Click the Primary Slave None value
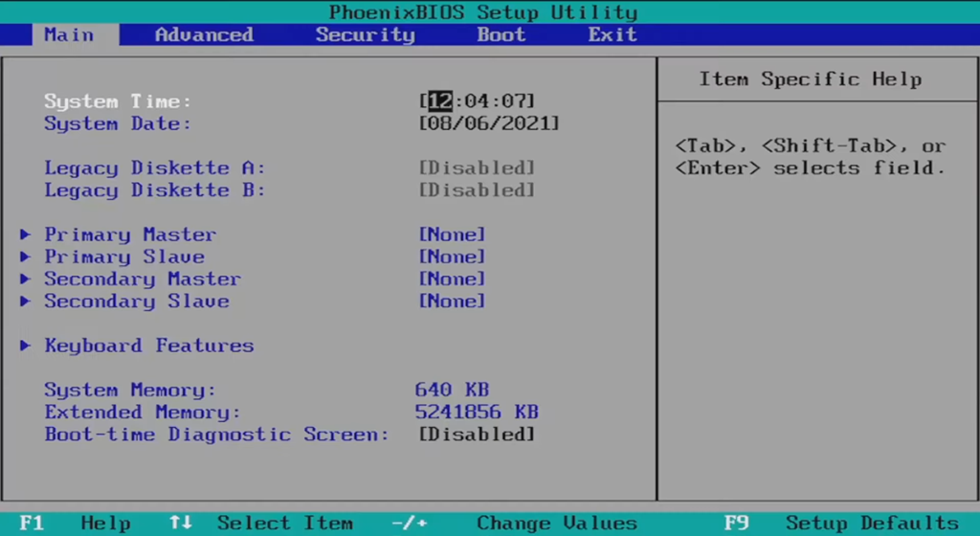The width and height of the screenshot is (980, 536). 452,257
